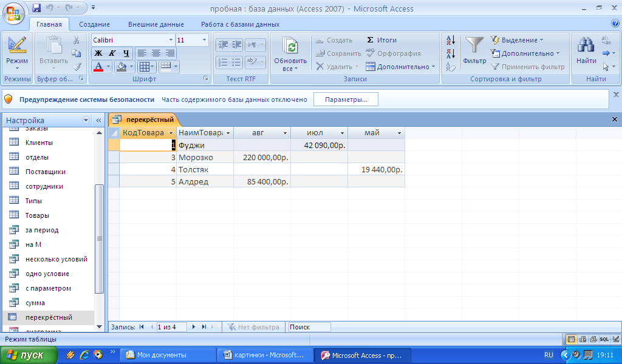Screen dimensions: 622x364
Task: Align text left
Action: (x=142, y=53)
